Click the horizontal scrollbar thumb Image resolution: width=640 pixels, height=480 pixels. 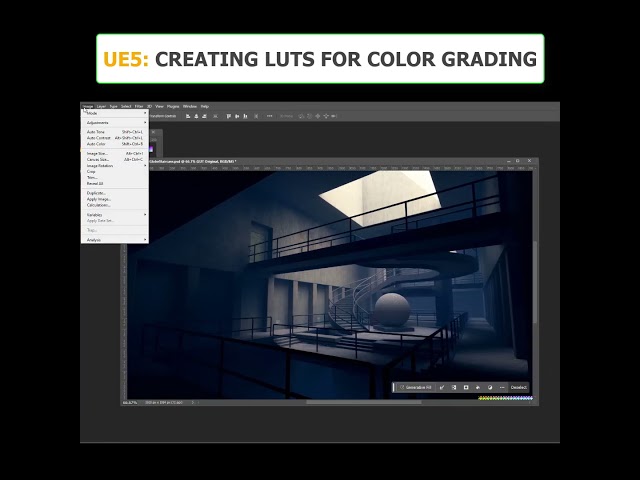(x=364, y=402)
